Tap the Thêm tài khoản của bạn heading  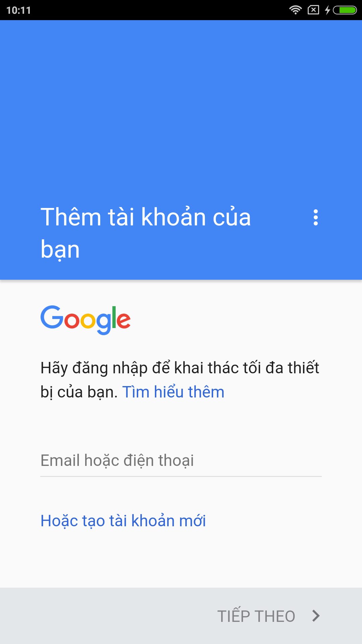point(145,233)
